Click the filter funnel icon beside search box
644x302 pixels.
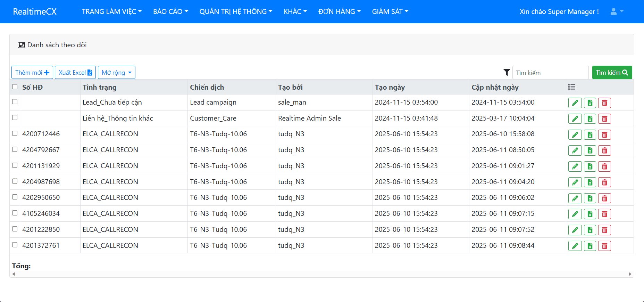[507, 72]
